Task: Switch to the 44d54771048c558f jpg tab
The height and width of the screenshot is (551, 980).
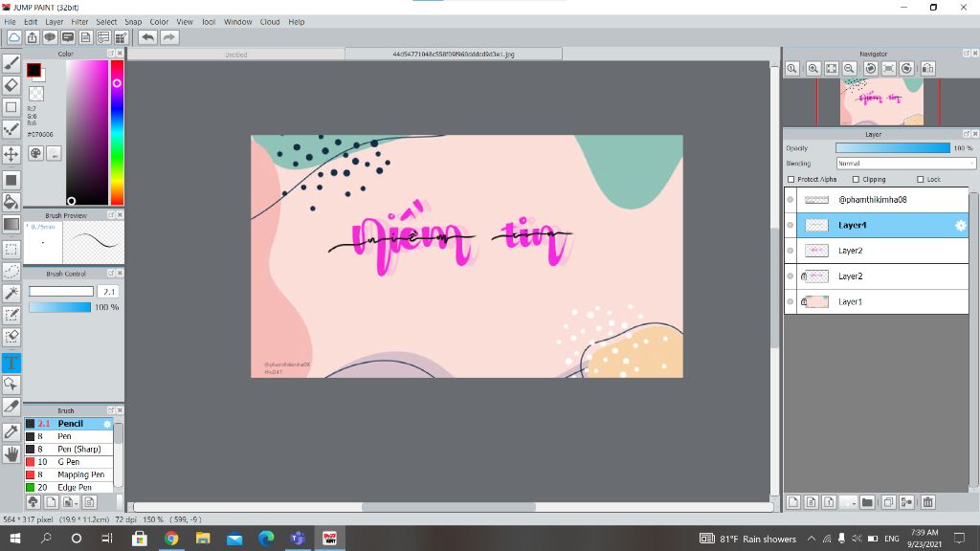Action: [454, 55]
